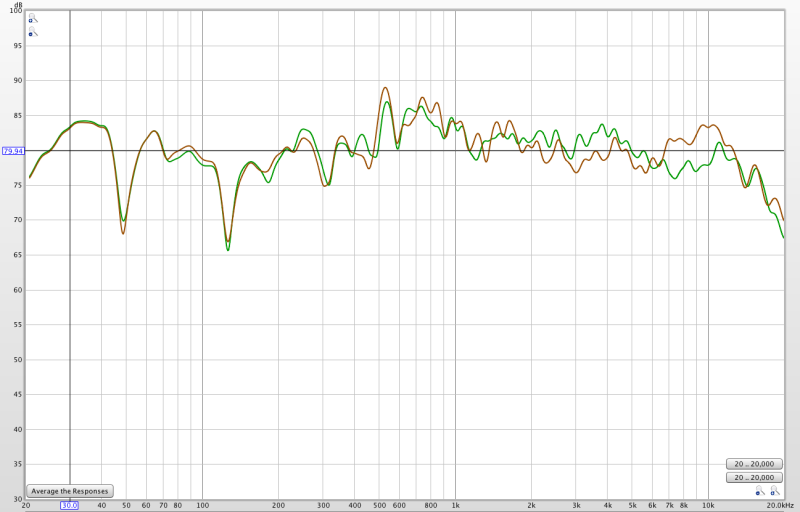Click the 4k frequency axis label
800x512 pixels.
[x=607, y=505]
